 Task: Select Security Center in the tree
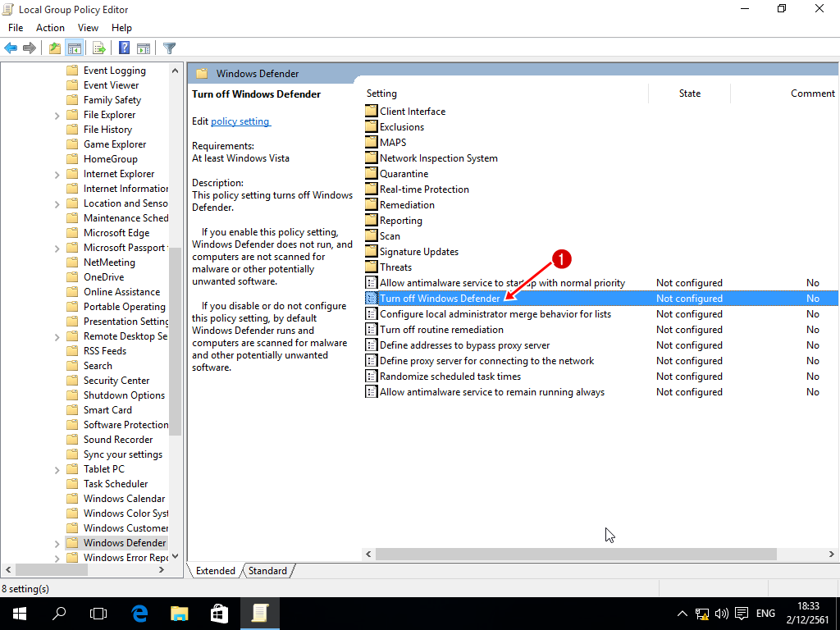[x=116, y=381]
